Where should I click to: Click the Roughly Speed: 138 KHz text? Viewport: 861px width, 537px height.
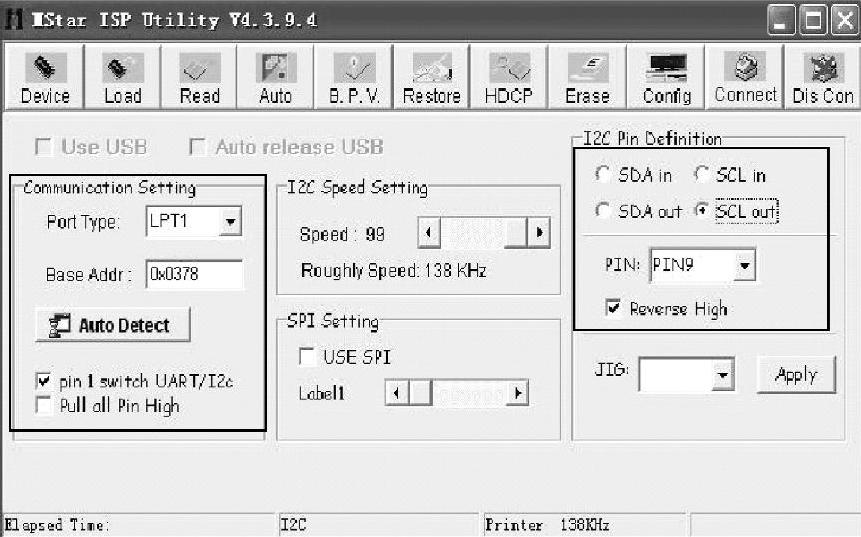point(393,270)
